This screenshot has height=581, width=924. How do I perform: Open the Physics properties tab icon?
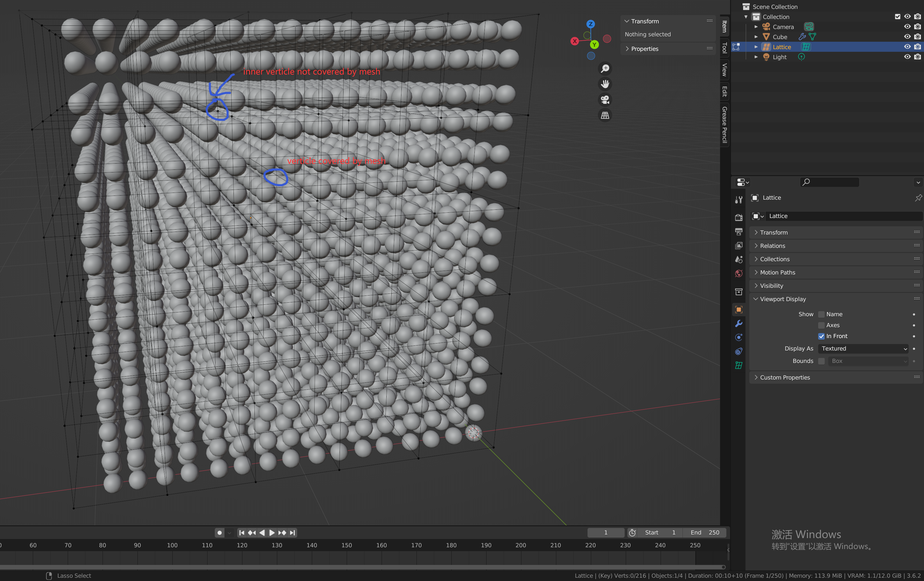pos(739,338)
